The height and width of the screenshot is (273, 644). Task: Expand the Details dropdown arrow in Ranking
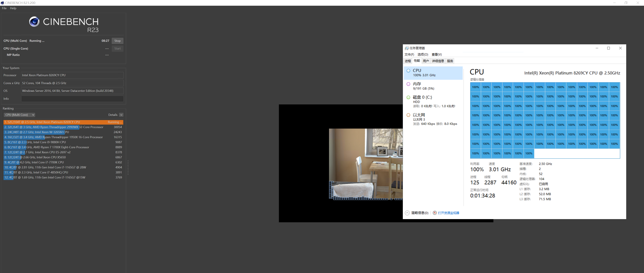coord(121,115)
